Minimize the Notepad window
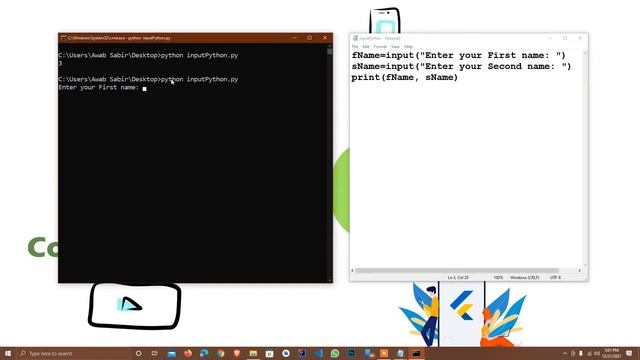Screen dimensions: 640x360 coord(550,38)
